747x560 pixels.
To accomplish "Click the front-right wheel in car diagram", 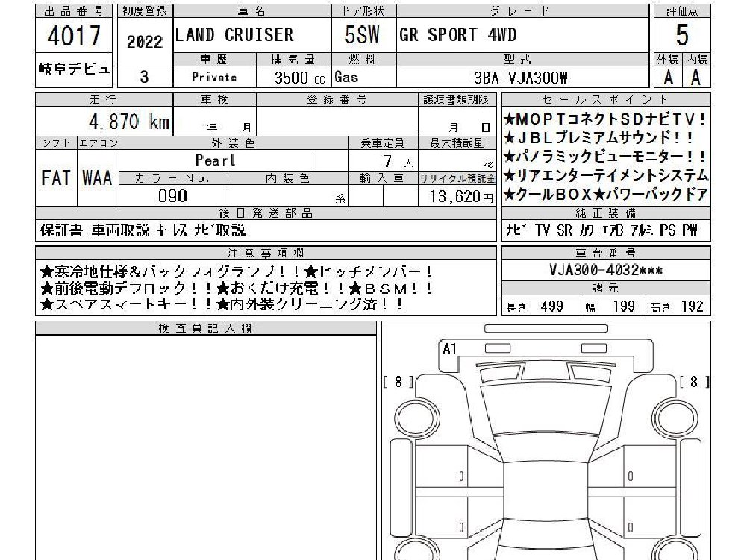I will pyautogui.click(x=675, y=418).
